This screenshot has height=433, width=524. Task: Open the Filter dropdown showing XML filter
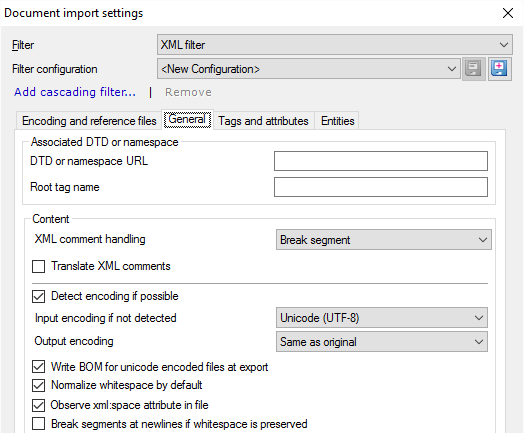coord(335,45)
